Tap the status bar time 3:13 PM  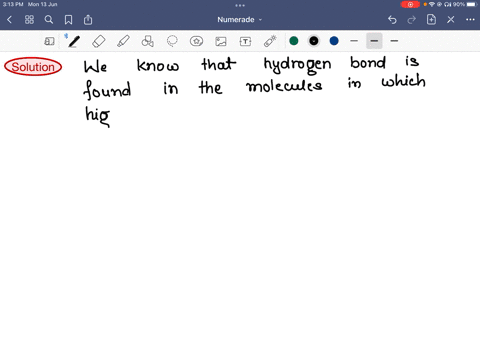13,4
